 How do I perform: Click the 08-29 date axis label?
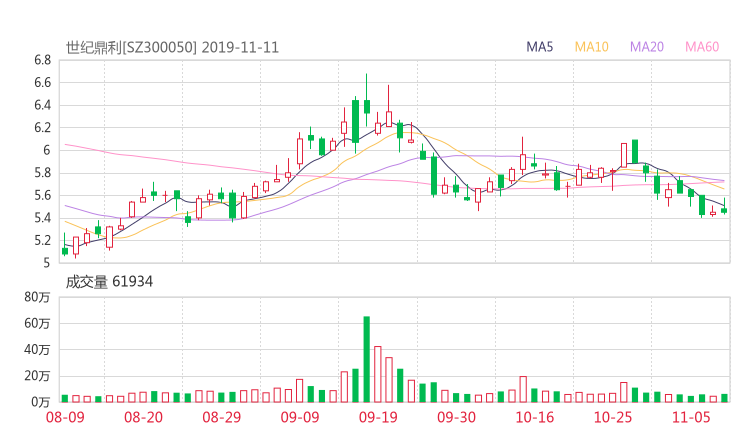point(222,417)
